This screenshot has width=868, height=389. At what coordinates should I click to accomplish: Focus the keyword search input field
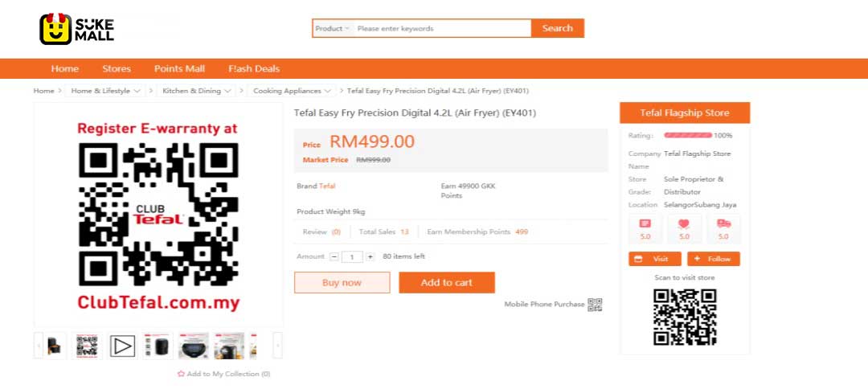(440, 29)
